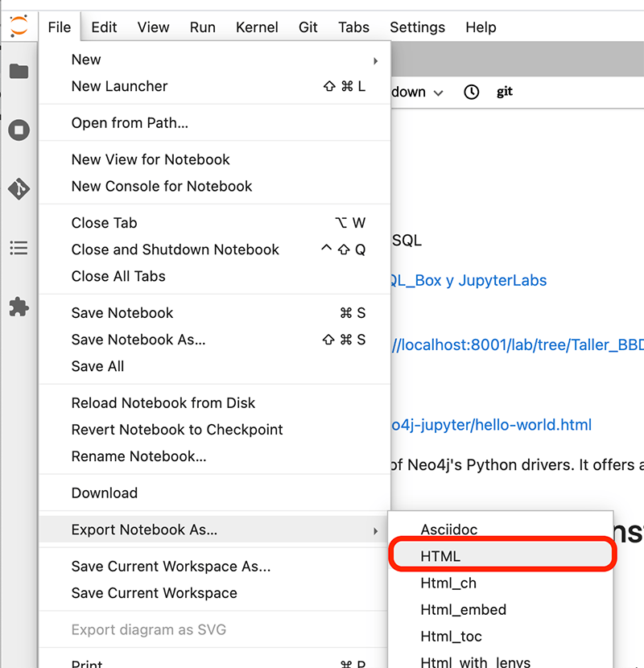The height and width of the screenshot is (668, 644).
Task: Open the Run menu
Action: tap(202, 27)
